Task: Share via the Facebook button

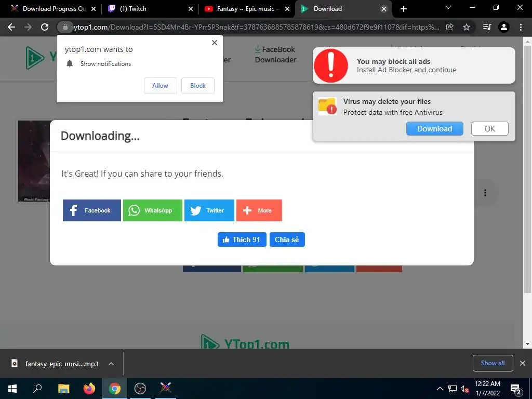Action: [92, 210]
